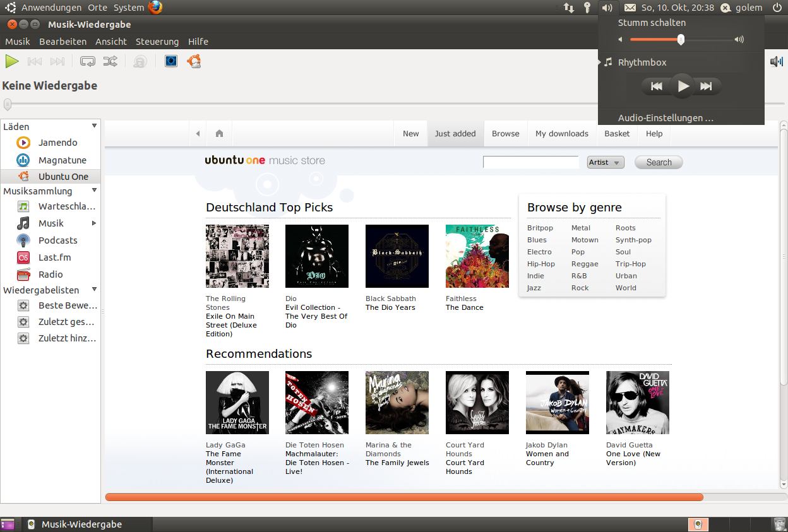Viewport: 788px width, 532px height.
Task: Switch to the New store tab
Action: [x=411, y=134]
